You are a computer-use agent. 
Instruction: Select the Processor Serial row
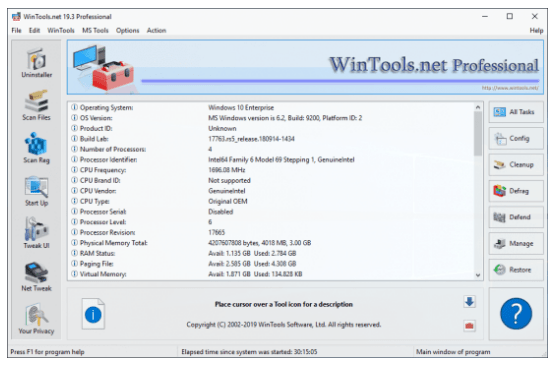(x=272, y=212)
